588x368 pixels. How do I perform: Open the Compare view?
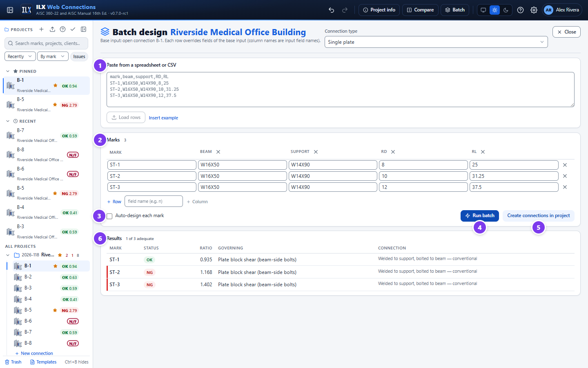pos(420,10)
